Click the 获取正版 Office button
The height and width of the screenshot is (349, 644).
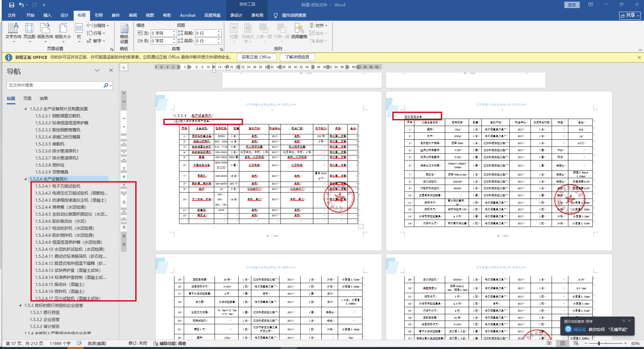(x=256, y=57)
